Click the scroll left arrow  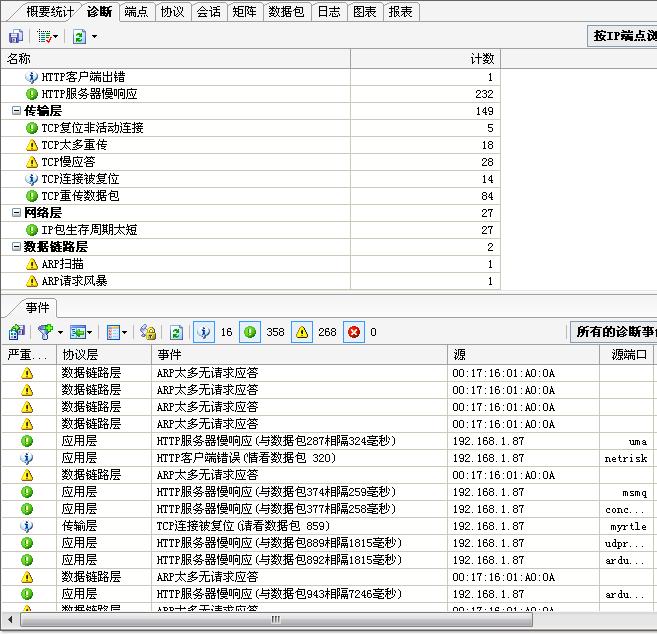tap(10, 619)
